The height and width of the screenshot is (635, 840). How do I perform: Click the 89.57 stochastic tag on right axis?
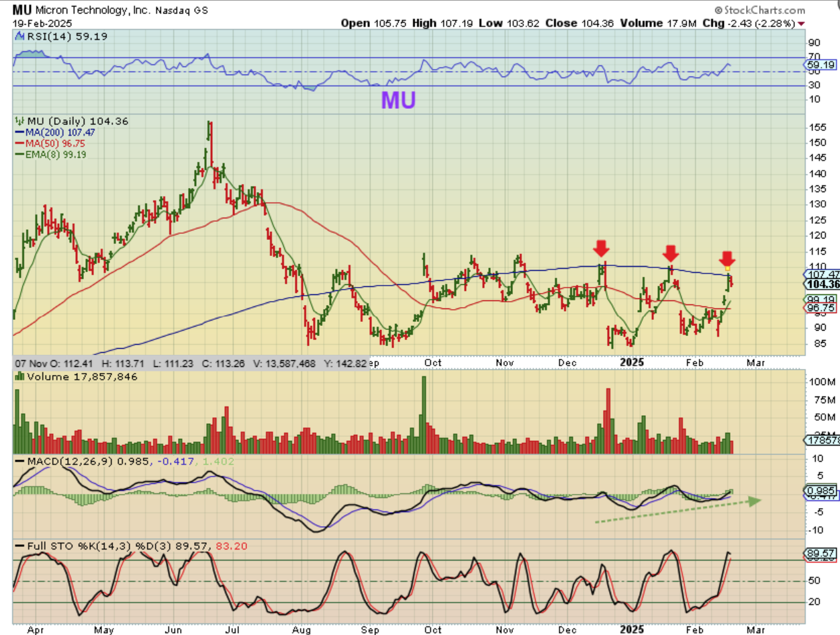821,553
